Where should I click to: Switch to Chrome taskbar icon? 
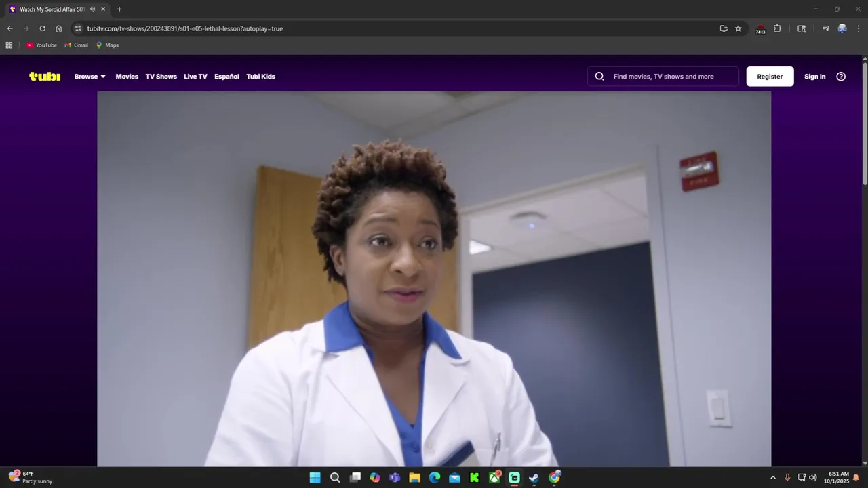pos(554,478)
